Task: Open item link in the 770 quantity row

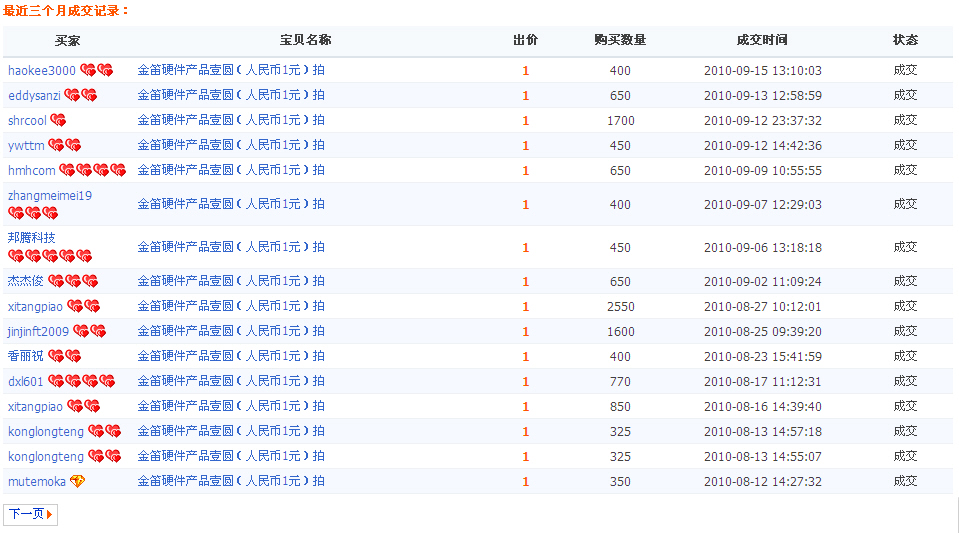Action: pos(231,381)
